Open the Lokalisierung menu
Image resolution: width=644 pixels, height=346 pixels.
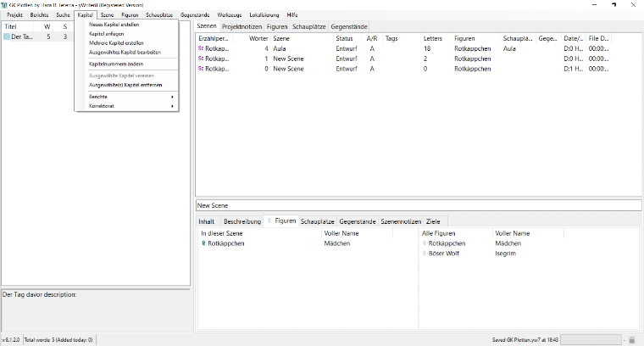tap(264, 14)
